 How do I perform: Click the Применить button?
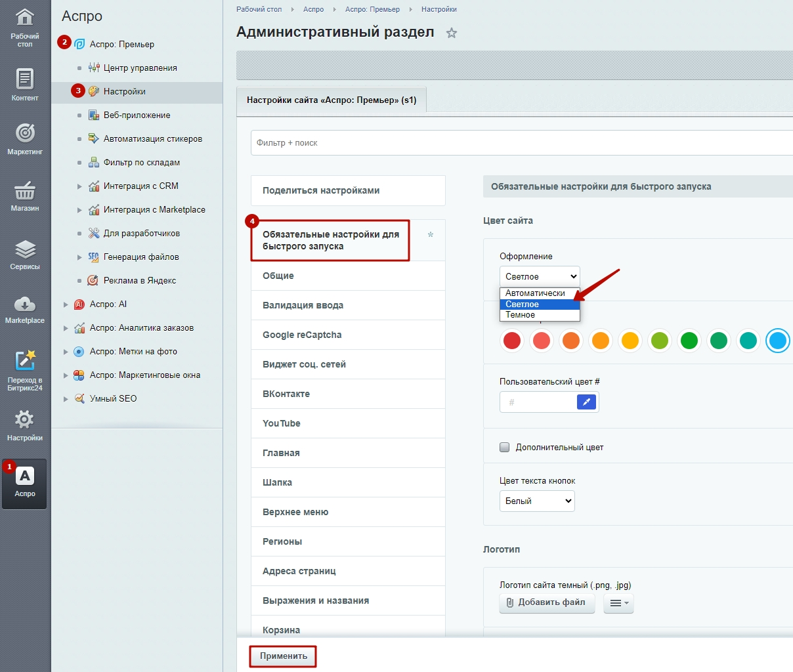tap(284, 656)
